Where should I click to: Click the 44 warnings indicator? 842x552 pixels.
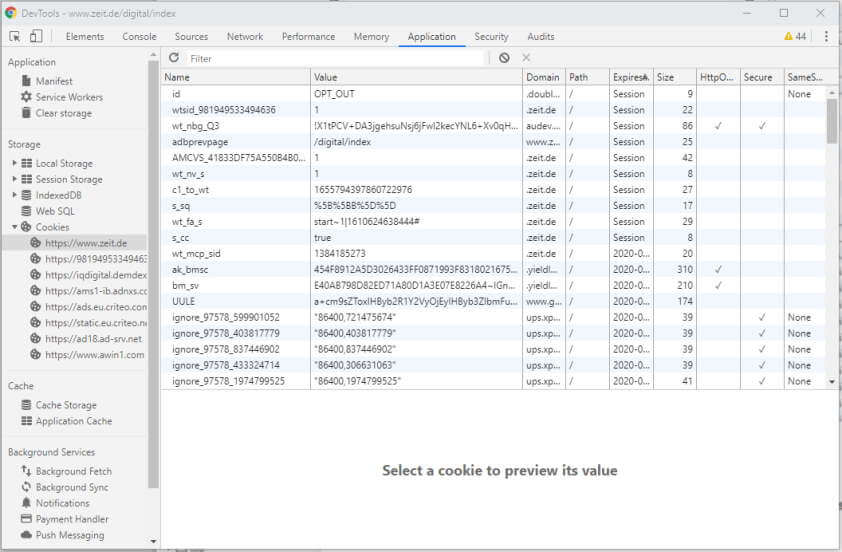[795, 37]
